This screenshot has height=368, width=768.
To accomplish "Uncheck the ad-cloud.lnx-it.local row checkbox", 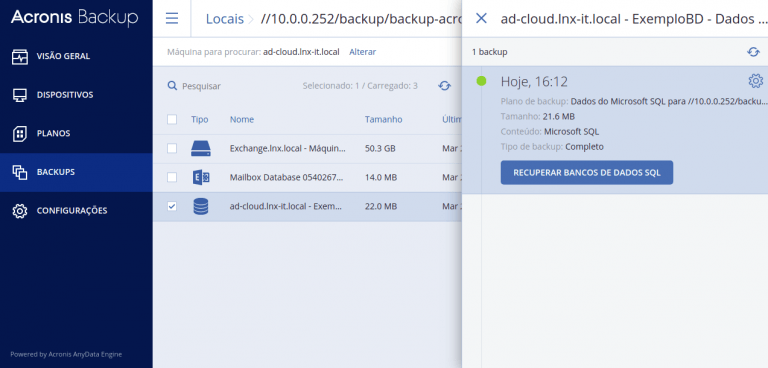I will (172, 206).
